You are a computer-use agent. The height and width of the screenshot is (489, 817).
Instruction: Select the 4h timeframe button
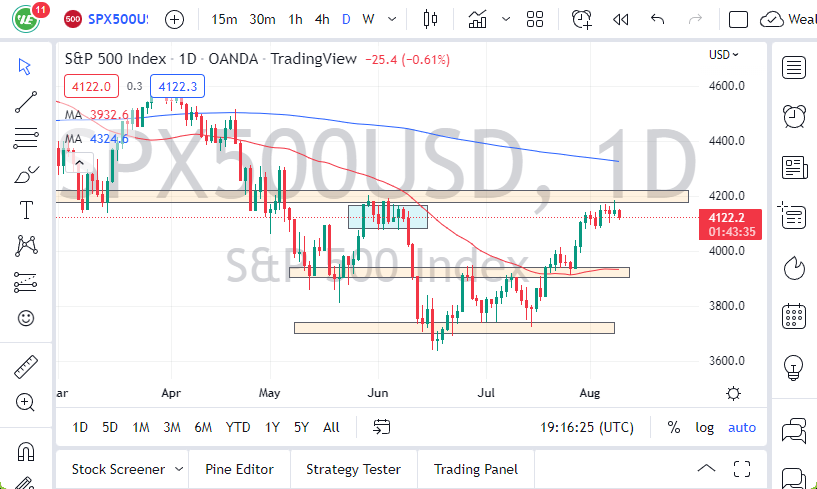click(321, 19)
